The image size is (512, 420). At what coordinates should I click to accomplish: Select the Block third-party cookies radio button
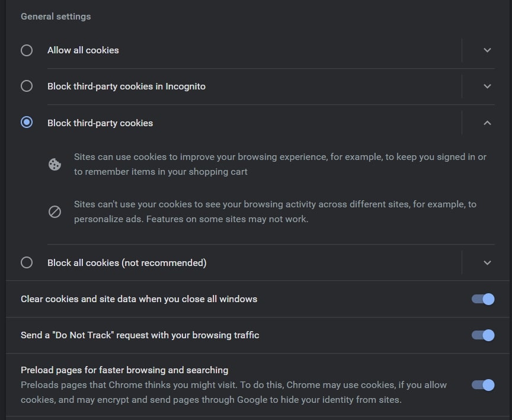(27, 123)
